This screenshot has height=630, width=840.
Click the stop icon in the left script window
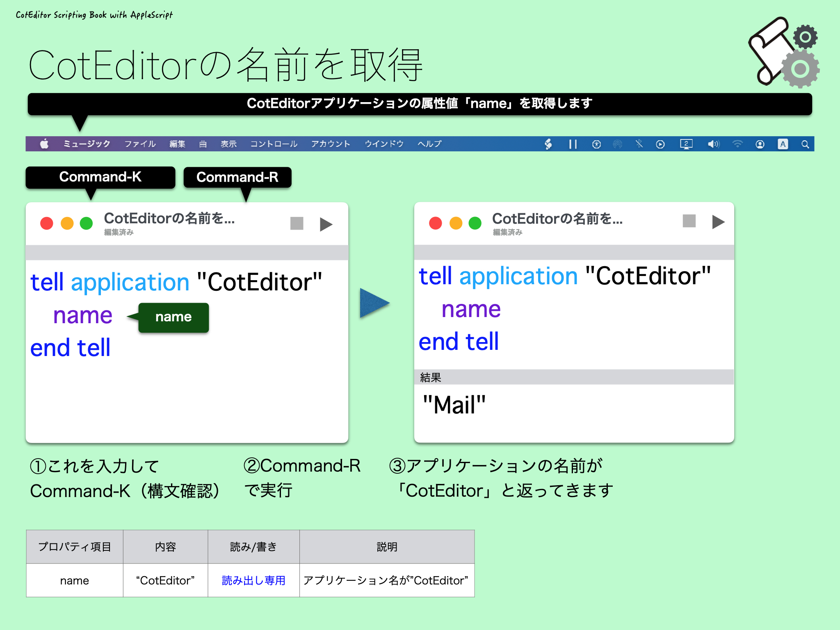coord(297,224)
